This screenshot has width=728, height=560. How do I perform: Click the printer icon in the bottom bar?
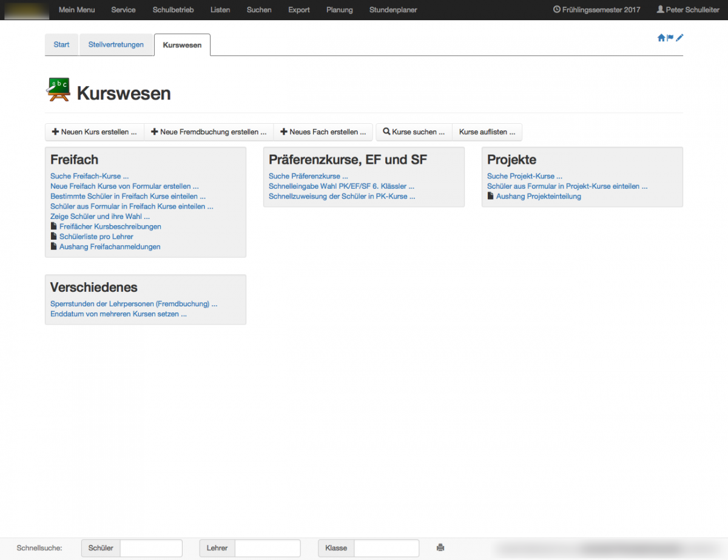click(x=440, y=548)
